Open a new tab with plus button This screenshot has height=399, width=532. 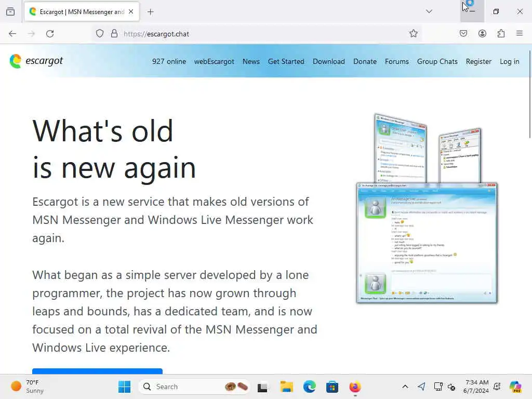(151, 12)
